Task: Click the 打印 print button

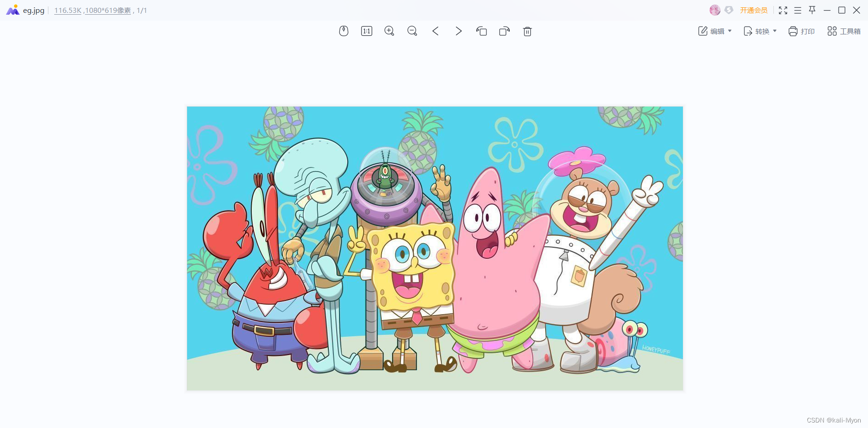Action: pyautogui.click(x=801, y=31)
